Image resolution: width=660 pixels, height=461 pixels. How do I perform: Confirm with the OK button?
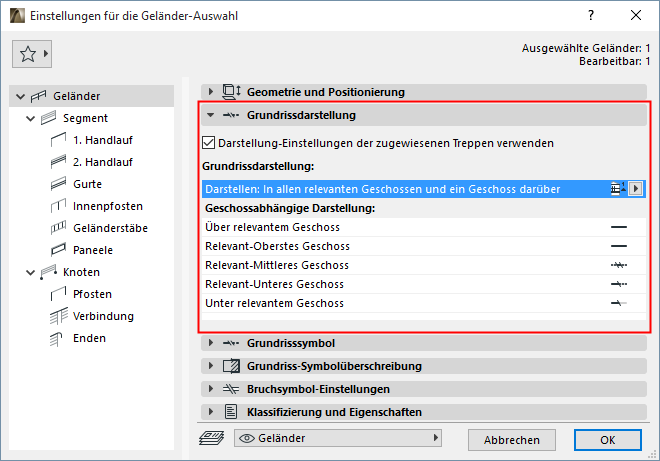coord(607,439)
